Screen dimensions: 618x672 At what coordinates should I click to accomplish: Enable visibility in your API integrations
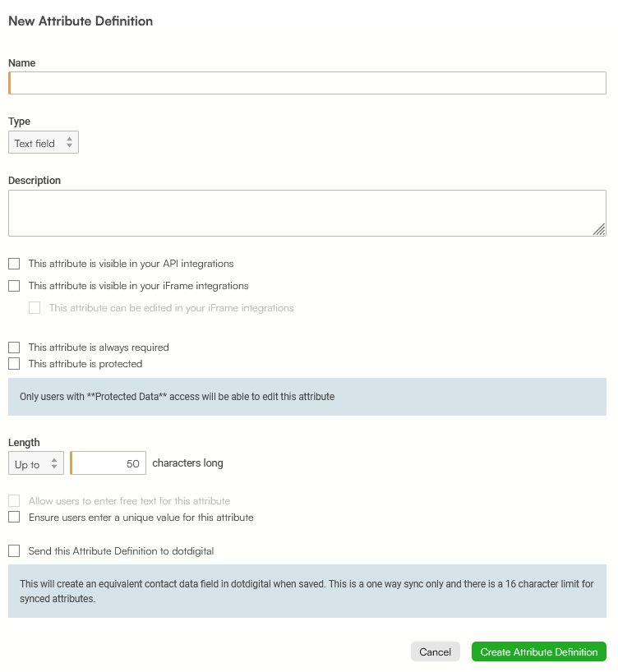point(14,264)
